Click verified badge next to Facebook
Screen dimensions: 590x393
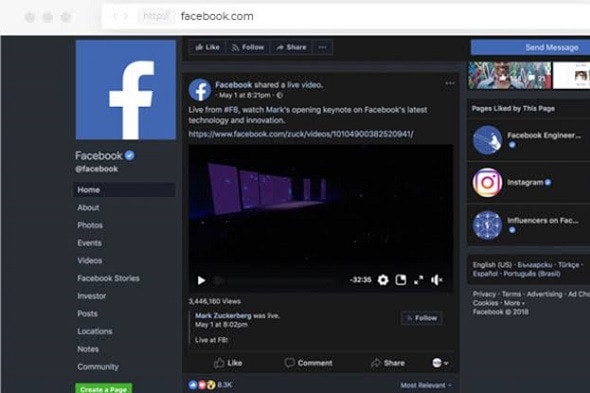tap(129, 155)
